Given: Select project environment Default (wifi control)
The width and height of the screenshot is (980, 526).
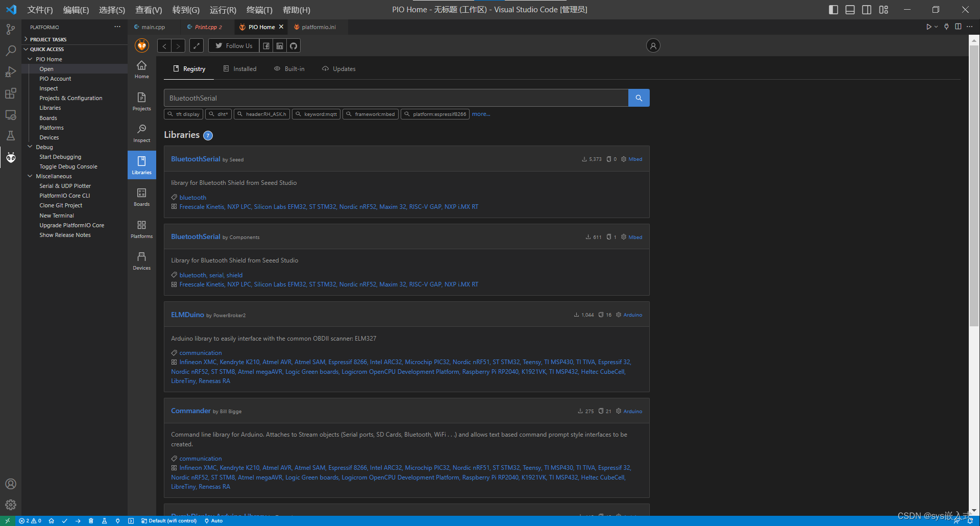Looking at the screenshot, I should [x=169, y=521].
